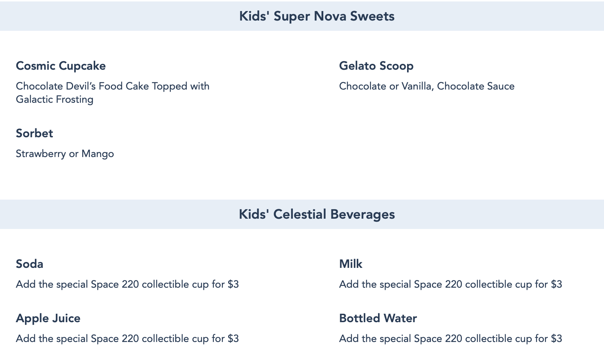Click the Chocolate Devil's Food Cake description

[x=112, y=86]
